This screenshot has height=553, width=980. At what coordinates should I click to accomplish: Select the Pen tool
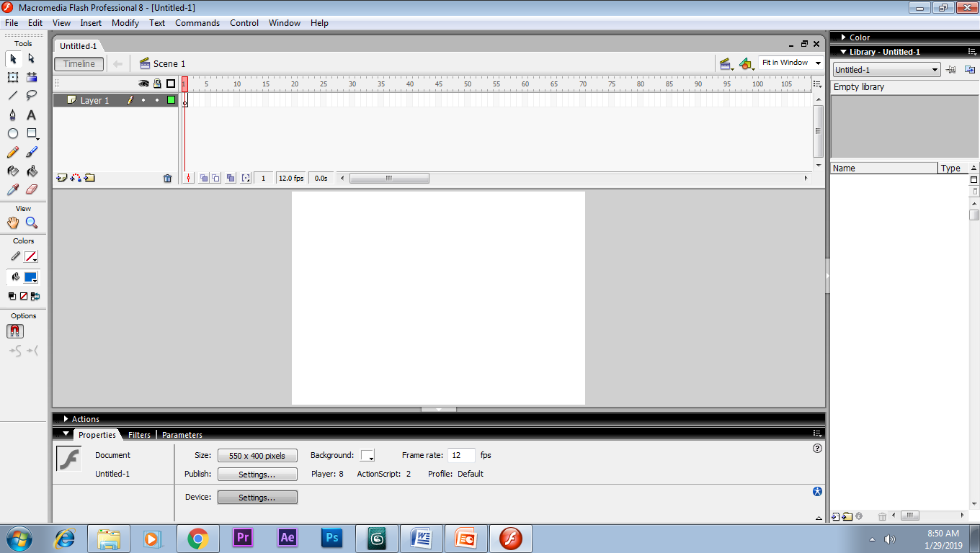12,114
